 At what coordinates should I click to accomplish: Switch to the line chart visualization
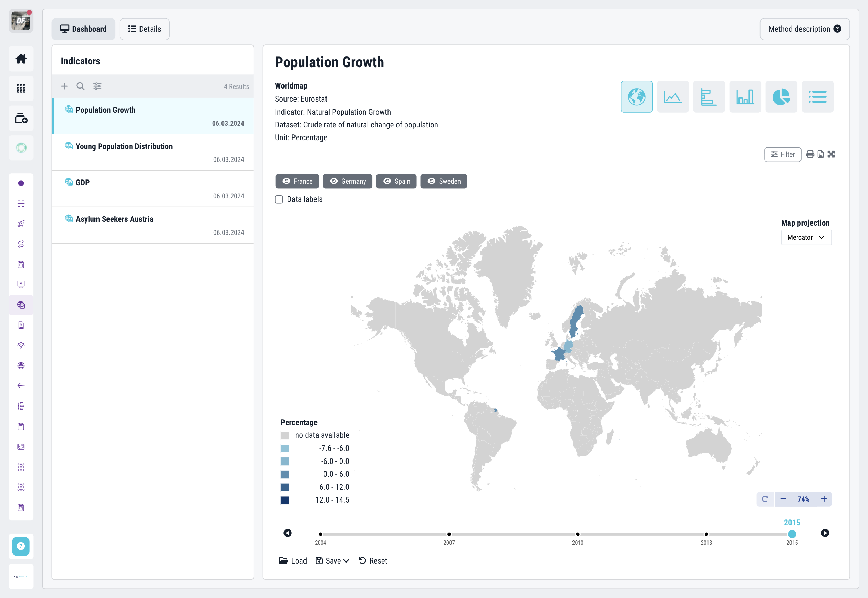pos(672,97)
